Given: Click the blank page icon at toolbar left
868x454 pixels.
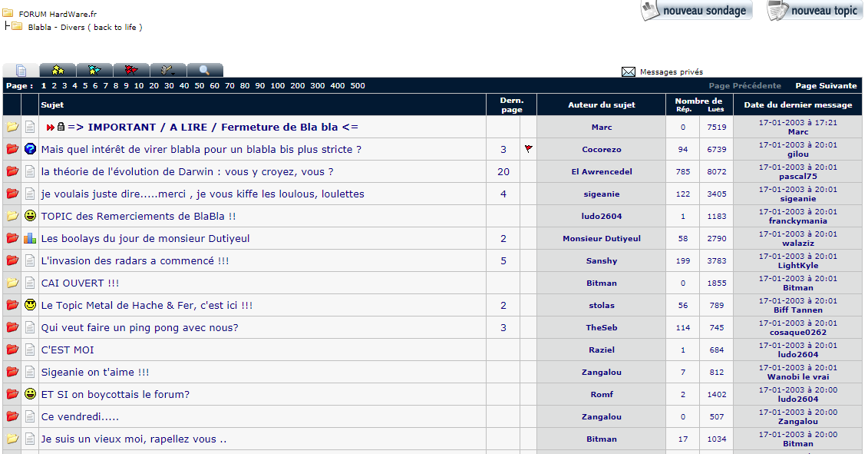Looking at the screenshot, I should pyautogui.click(x=21, y=69).
